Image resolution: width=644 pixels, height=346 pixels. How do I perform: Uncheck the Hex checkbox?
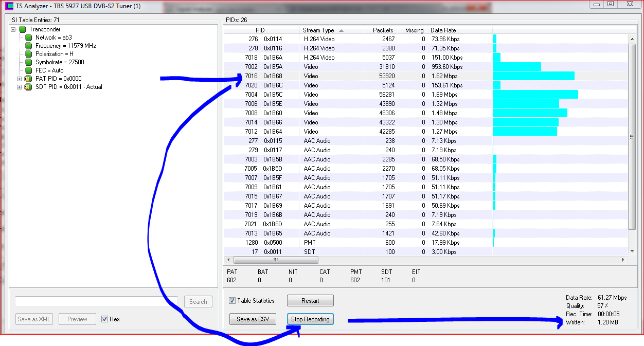(x=105, y=319)
